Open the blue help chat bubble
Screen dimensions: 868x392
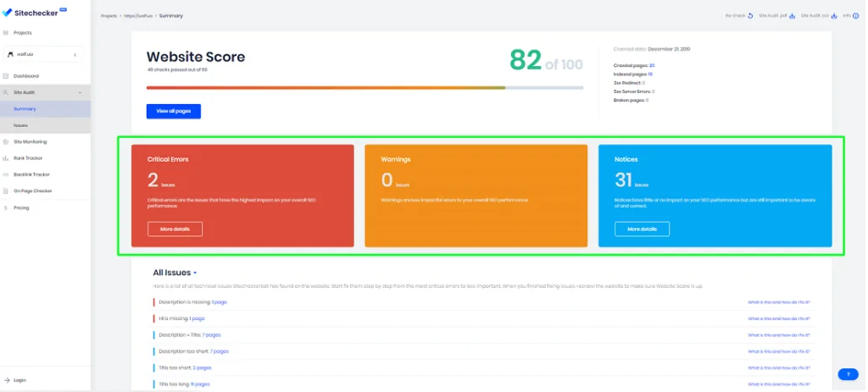click(x=848, y=373)
